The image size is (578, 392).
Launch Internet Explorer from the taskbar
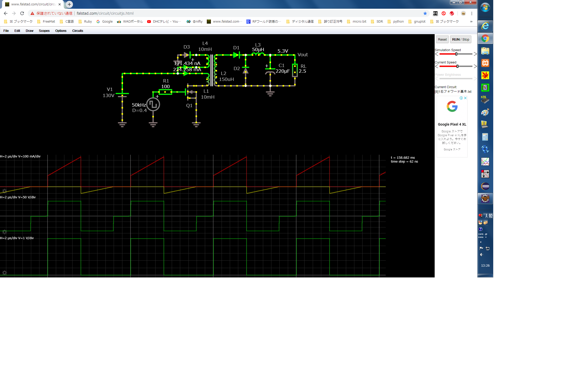point(485,26)
